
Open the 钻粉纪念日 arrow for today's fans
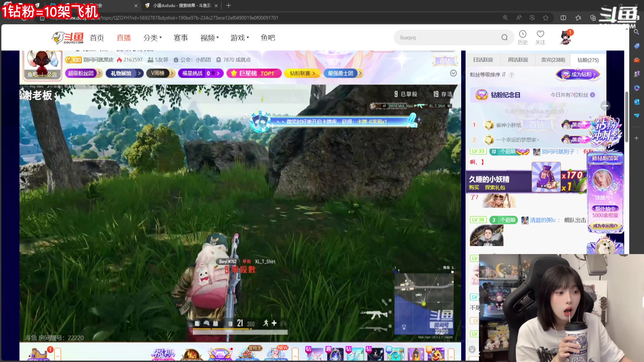click(x=593, y=95)
